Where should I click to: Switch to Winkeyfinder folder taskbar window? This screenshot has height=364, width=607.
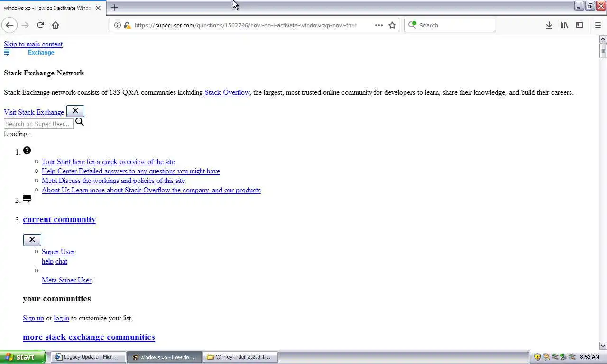point(240,357)
